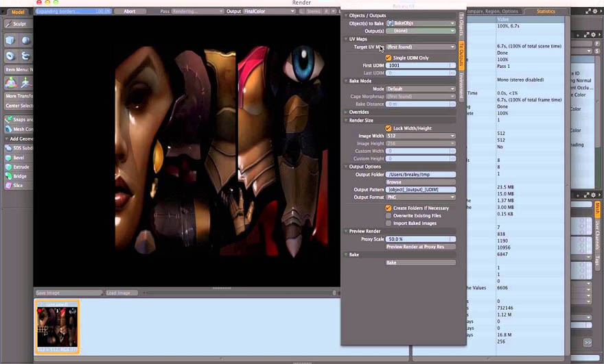604x364 pixels.
Task: Add the teapot primitive
Action: click(25, 56)
